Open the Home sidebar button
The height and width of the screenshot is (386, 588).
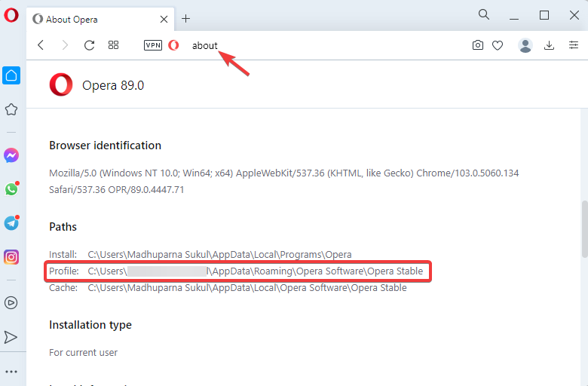pos(11,75)
